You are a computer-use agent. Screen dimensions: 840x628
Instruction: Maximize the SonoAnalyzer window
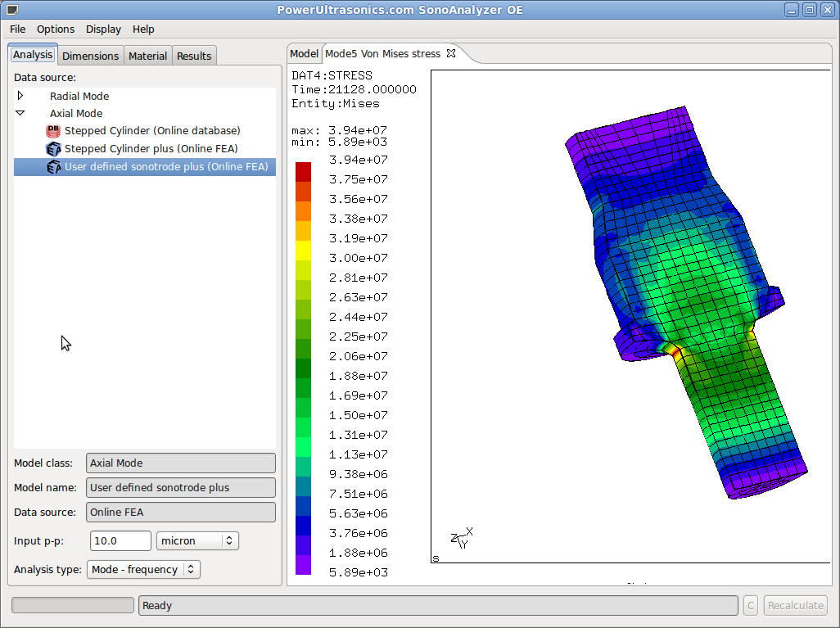tap(810, 10)
